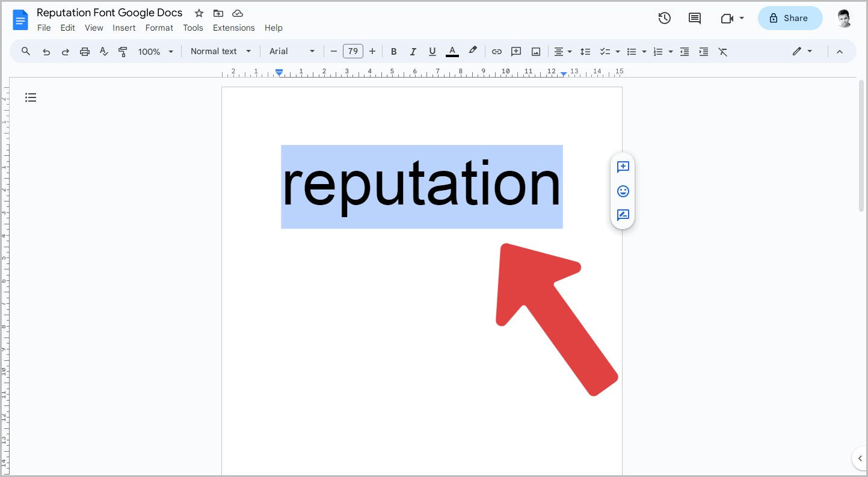Toggle bold on the selected word
The width and height of the screenshot is (868, 477).
click(x=393, y=51)
